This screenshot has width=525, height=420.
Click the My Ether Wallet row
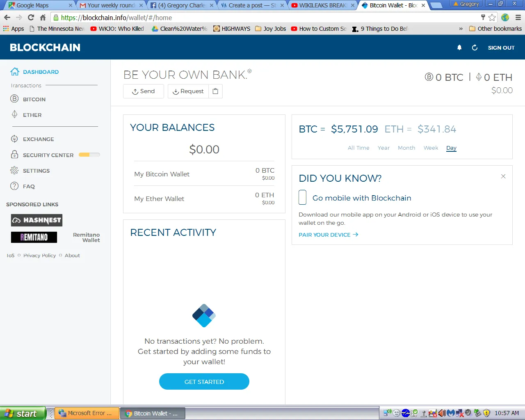204,199
